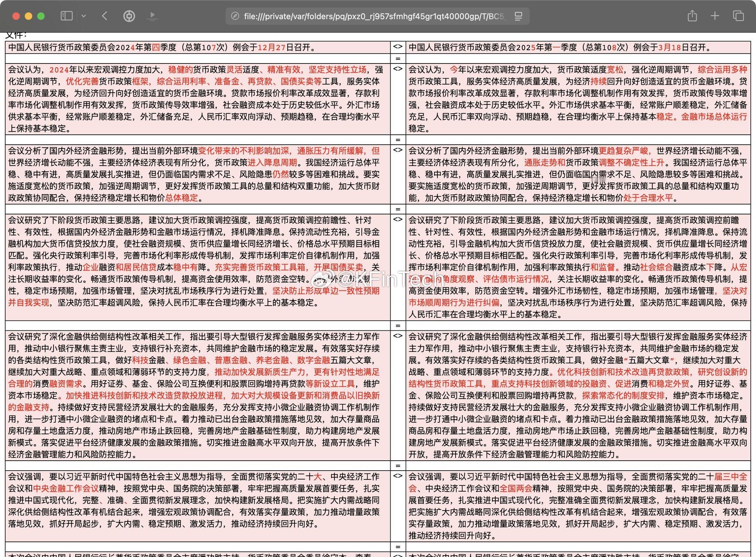The height and width of the screenshot is (557, 756).
Task: Click red text '调整不确定性上升' in right column
Action: click(632, 162)
